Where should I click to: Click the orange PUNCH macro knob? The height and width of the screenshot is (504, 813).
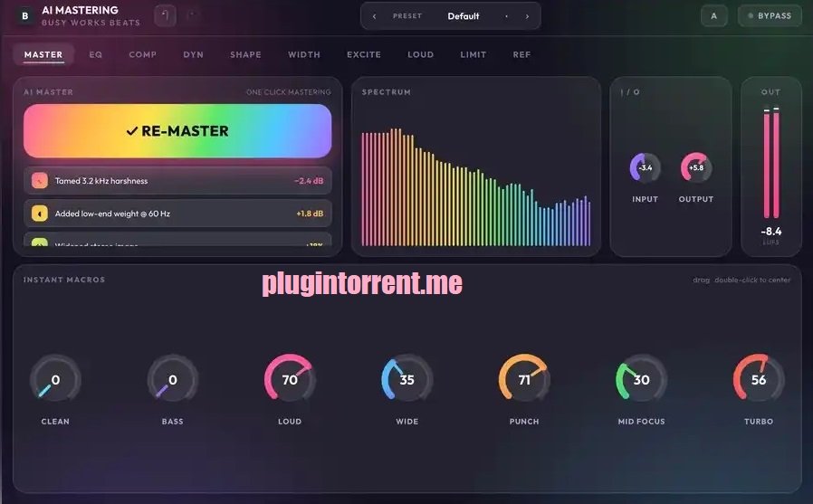tap(524, 380)
